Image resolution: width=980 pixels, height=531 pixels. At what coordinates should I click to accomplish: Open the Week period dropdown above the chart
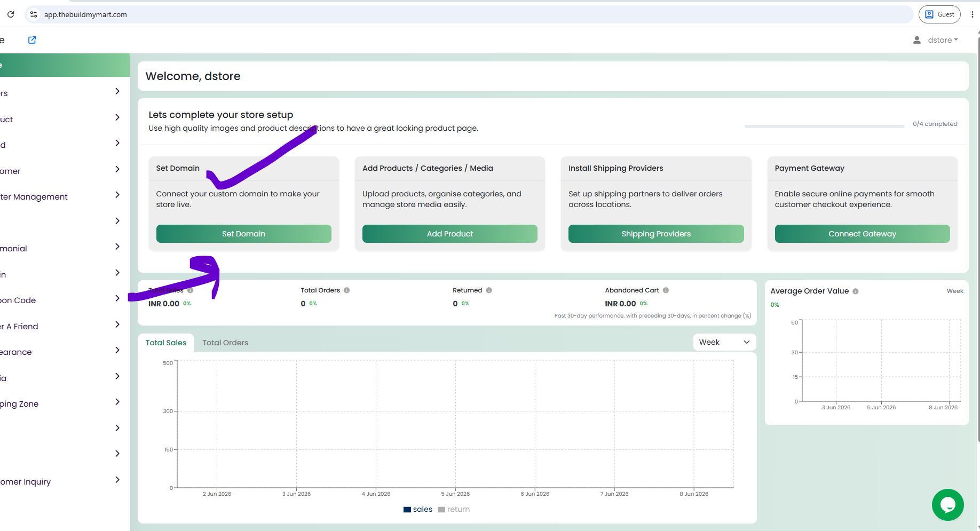[724, 342]
